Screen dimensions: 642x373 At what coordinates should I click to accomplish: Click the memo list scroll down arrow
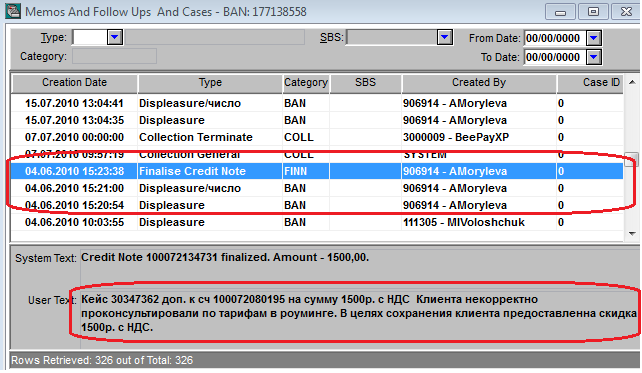click(x=632, y=234)
